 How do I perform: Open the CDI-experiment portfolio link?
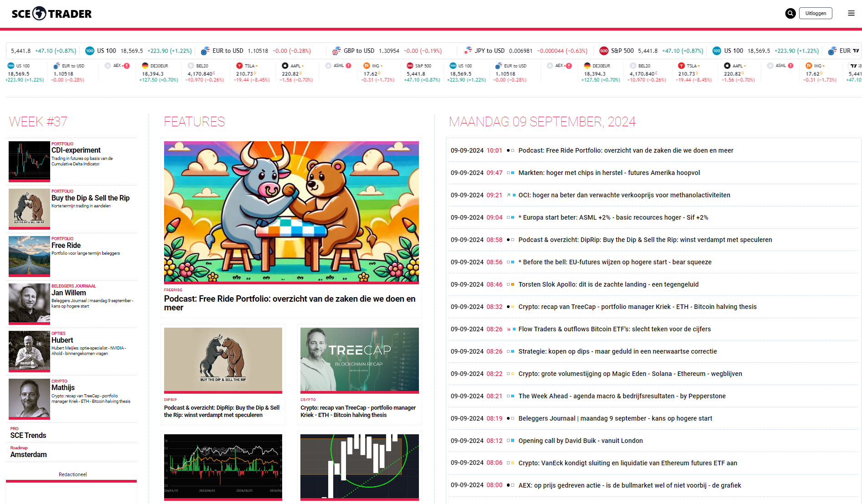[76, 150]
